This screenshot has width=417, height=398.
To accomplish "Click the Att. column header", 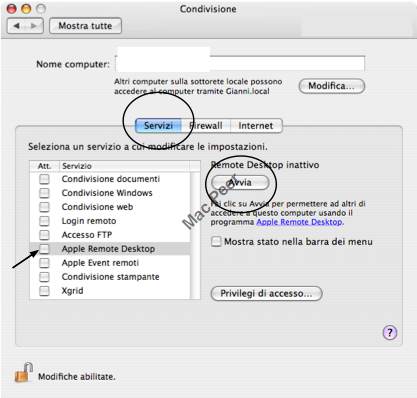I will (45, 166).
